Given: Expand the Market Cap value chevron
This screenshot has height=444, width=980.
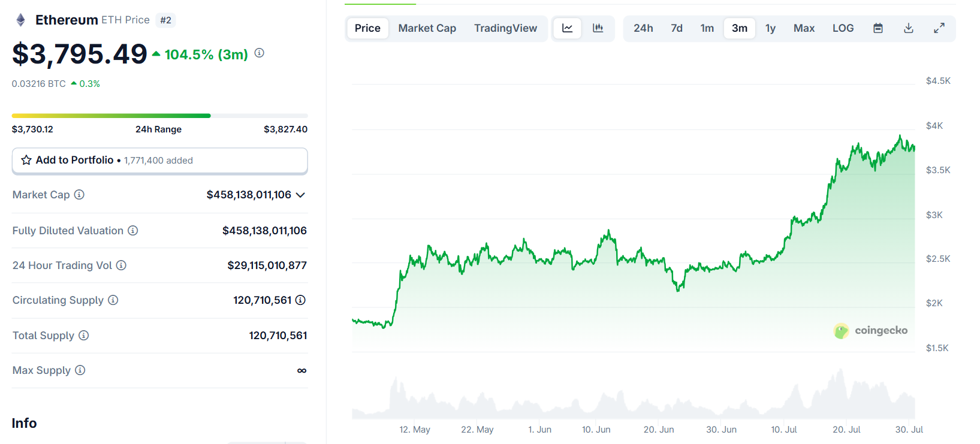Looking at the screenshot, I should [301, 195].
